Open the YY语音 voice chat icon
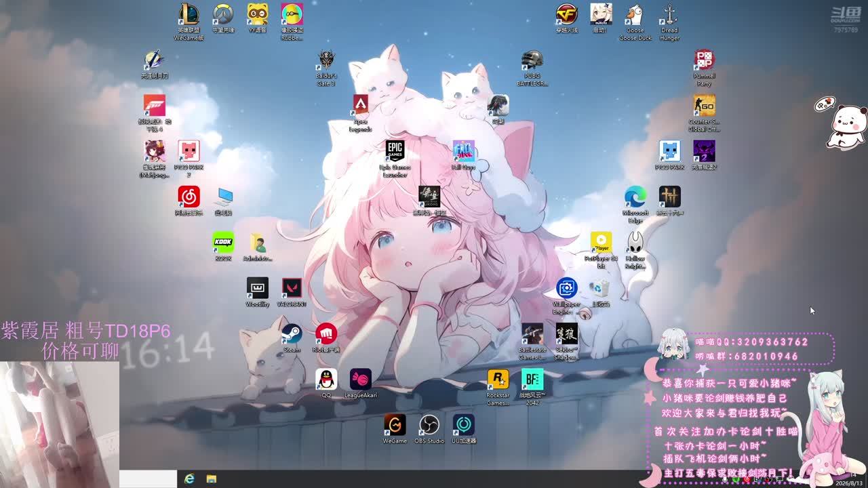This screenshot has width=868, height=488. [x=257, y=14]
